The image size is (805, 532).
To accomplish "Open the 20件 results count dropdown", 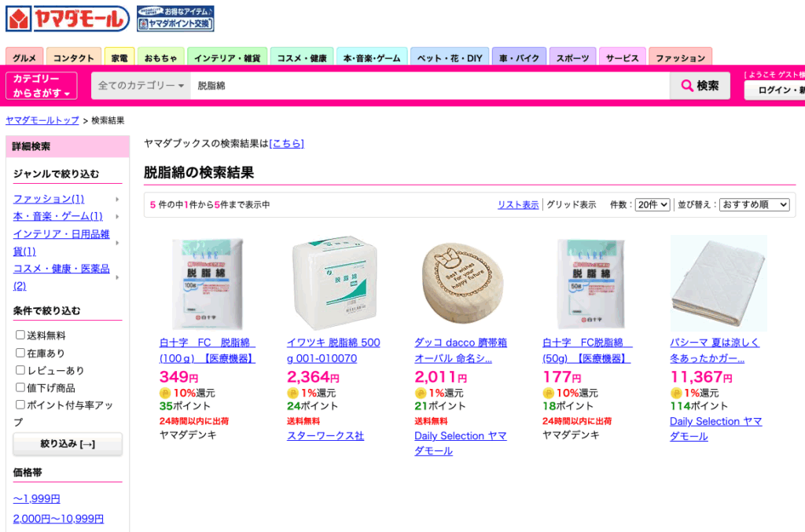I will (652, 204).
